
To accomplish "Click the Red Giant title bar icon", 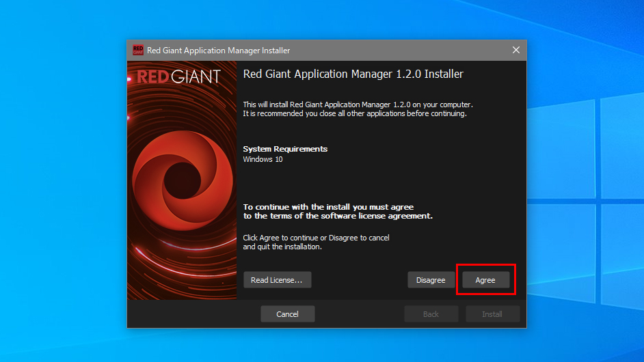I will (x=138, y=50).
